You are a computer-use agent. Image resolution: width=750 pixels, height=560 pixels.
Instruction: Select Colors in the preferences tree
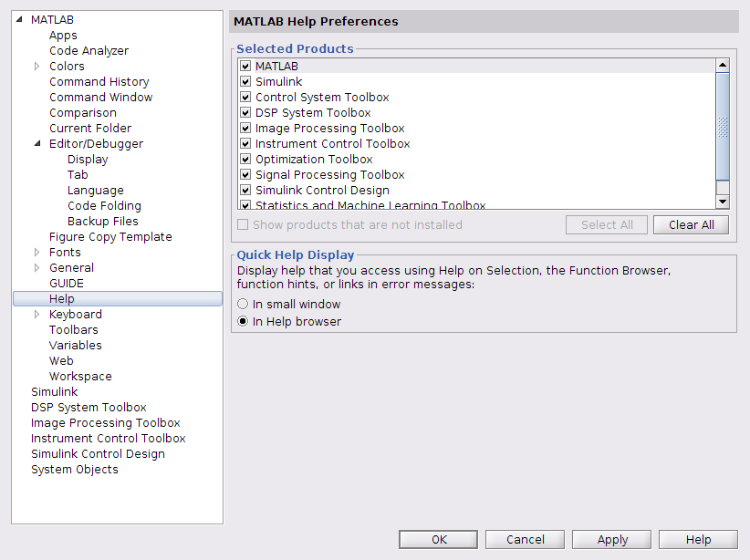point(67,66)
